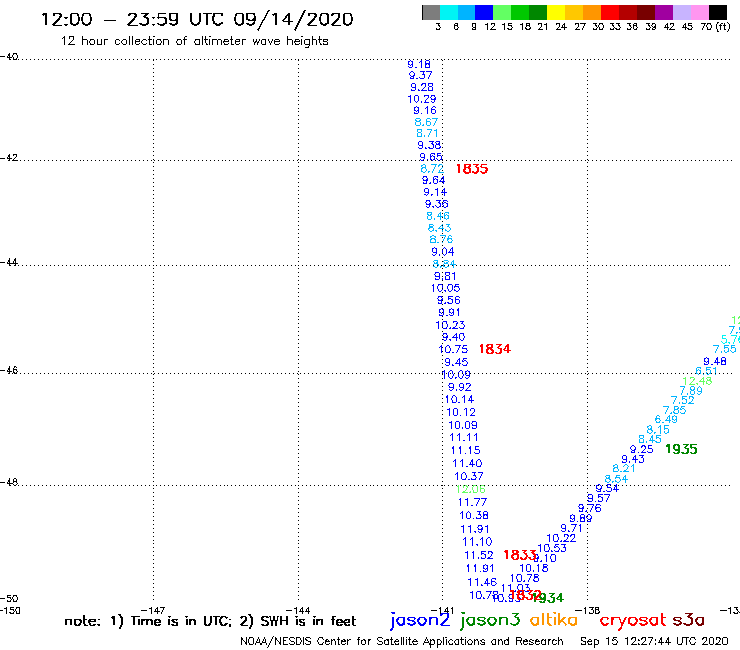This screenshot has height=650, width=740.
Task: Click the orange color scale swatch
Action: click(592, 12)
